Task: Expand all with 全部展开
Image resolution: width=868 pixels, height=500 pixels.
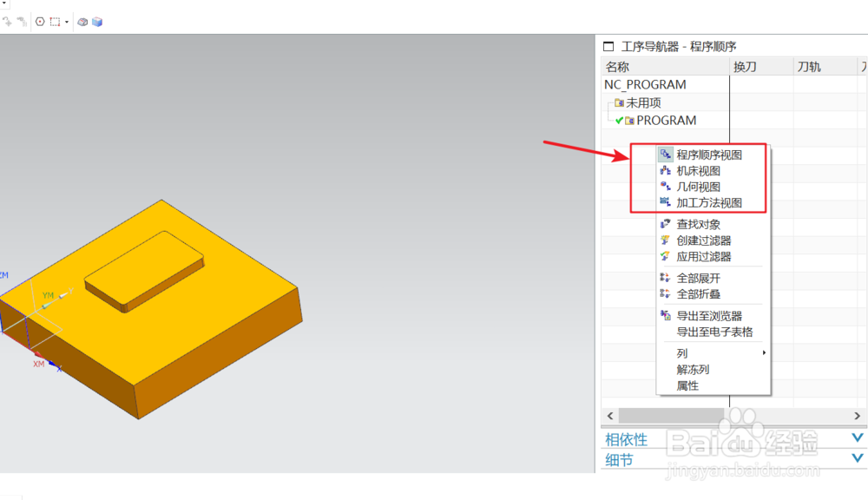Action: click(698, 278)
